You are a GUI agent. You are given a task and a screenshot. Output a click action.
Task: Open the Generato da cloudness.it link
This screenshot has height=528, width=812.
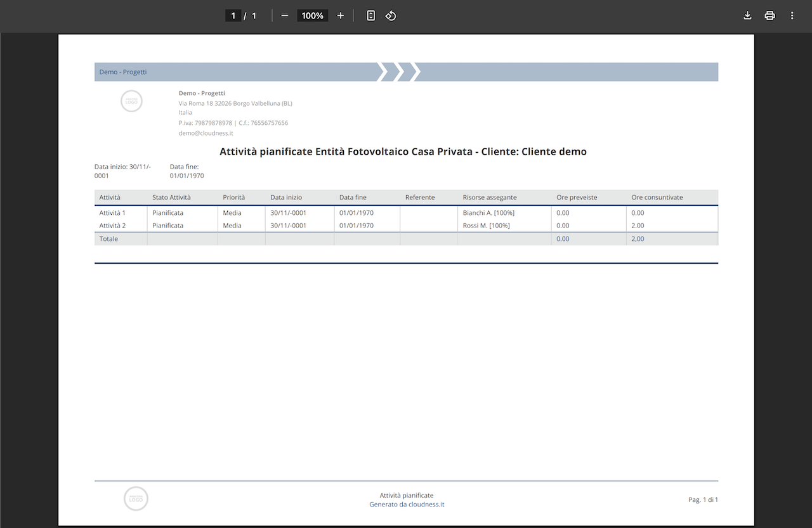pos(407,505)
